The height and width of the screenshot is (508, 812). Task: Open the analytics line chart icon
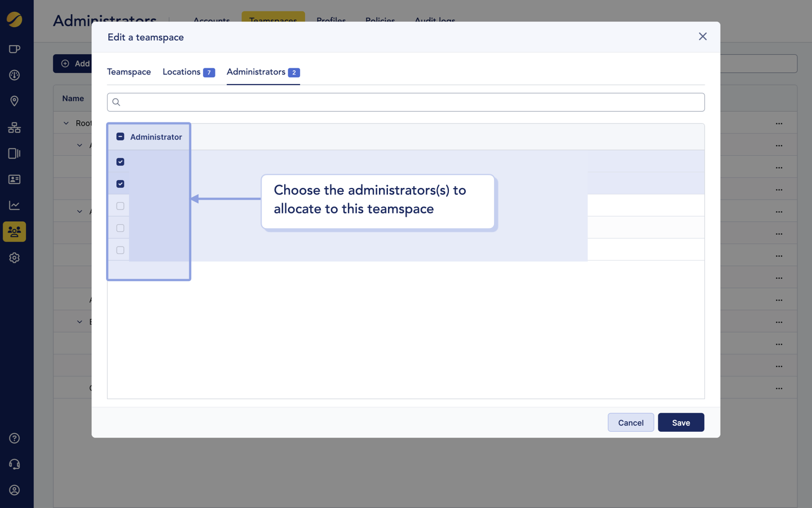point(14,205)
